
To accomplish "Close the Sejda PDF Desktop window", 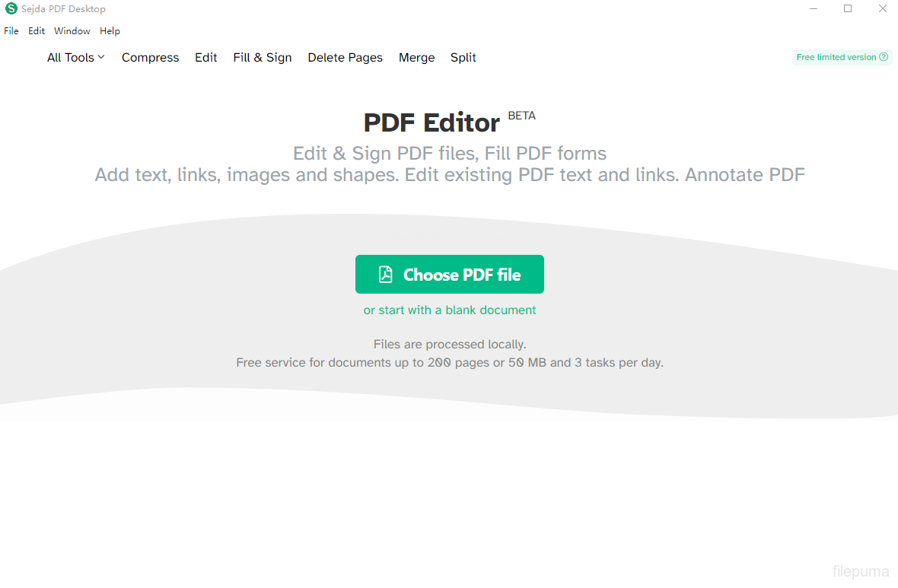I will tap(883, 9).
